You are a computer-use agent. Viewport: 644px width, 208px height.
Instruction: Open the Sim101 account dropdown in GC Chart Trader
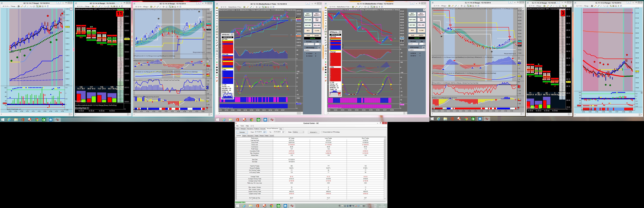click(309, 44)
